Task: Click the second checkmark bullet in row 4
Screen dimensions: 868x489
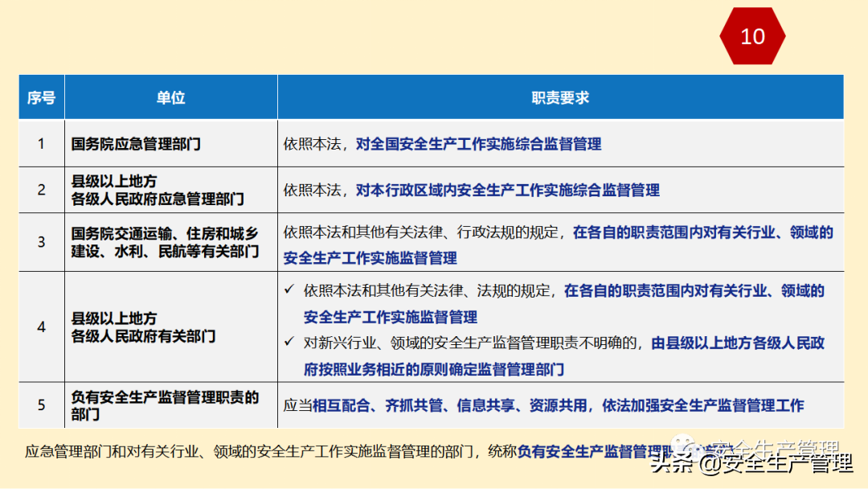Action: coord(290,341)
